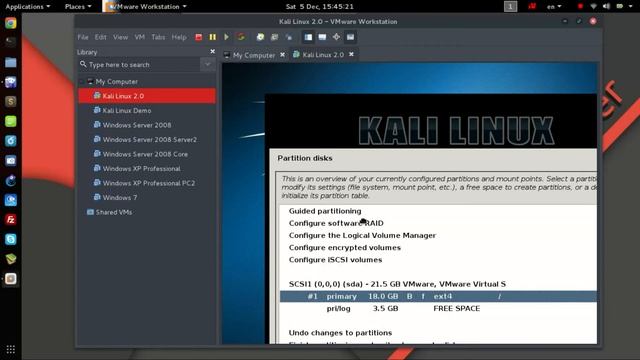Open the screenshot camera app from the dock
Screen dimensions: 640x360
point(11,160)
